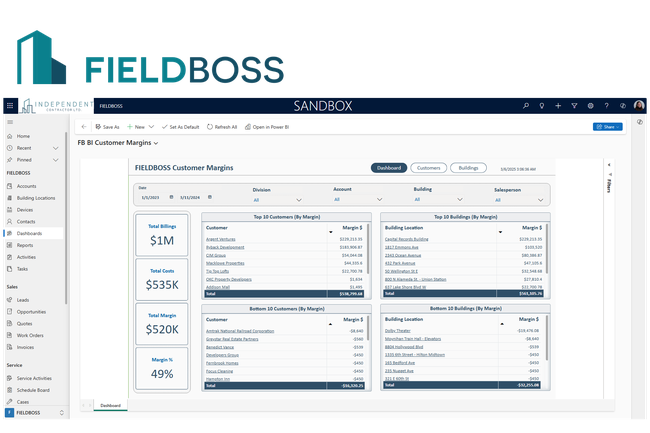650x433 pixels.
Task: Click the back arrow in command bar
Action: click(x=84, y=127)
